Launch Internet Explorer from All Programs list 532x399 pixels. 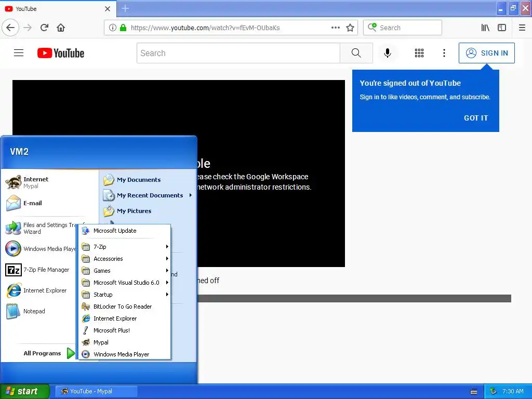125,318
